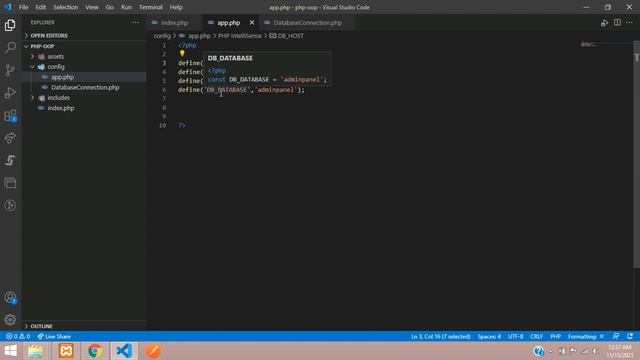The height and width of the screenshot is (360, 640).
Task: Open notifications bell in status bar
Action: (x=630, y=336)
